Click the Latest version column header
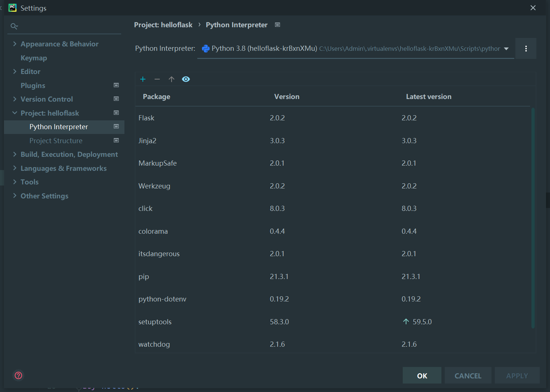This screenshot has width=550, height=392. pos(429,96)
